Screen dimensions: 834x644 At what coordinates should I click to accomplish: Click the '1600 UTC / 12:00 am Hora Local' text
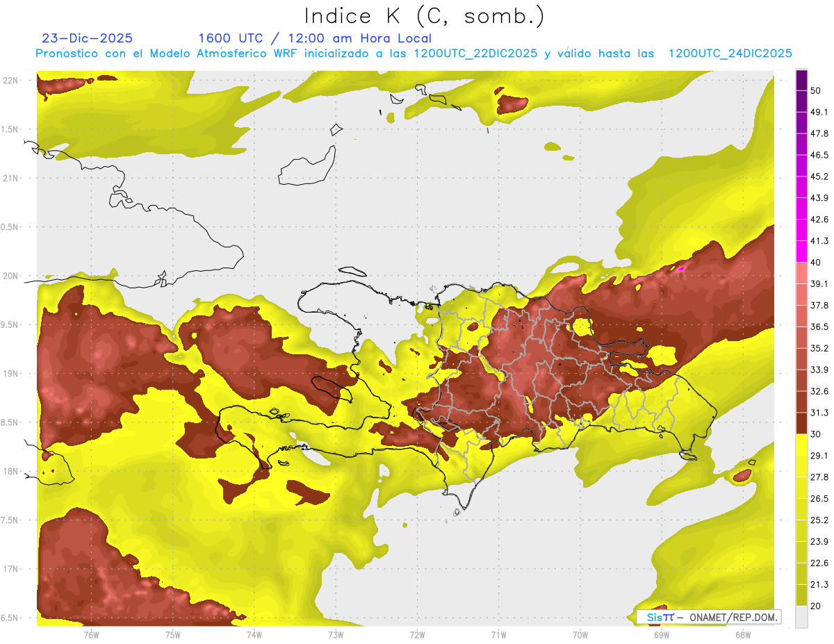(315, 38)
